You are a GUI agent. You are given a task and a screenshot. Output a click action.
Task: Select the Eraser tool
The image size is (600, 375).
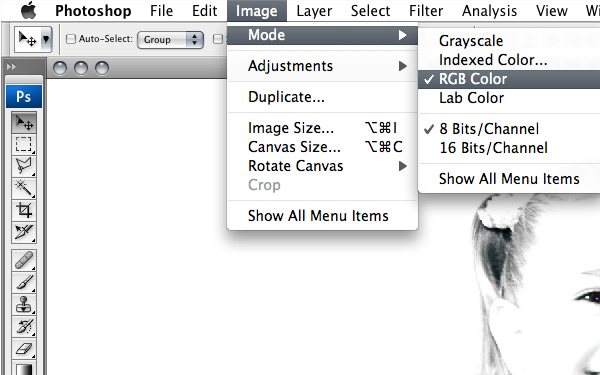coord(24,348)
